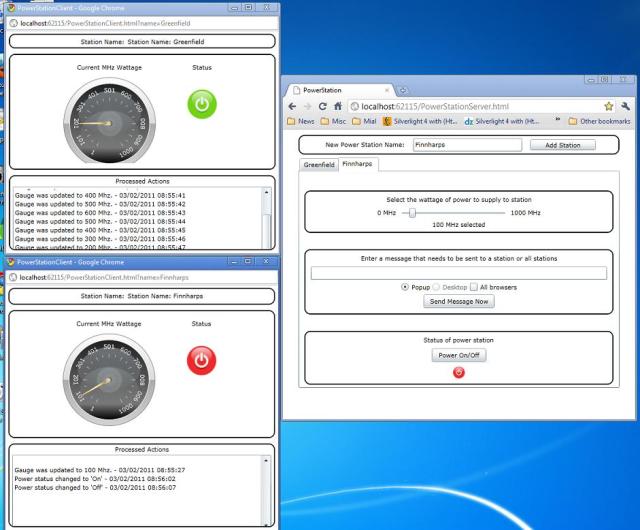Image resolution: width=640 pixels, height=530 pixels.
Task: Open the Other bookmarks folder
Action: (600, 121)
